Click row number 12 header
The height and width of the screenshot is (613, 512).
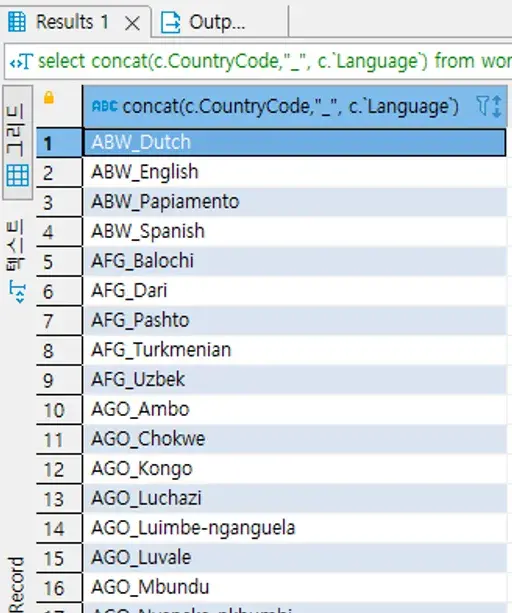pyautogui.click(x=59, y=470)
